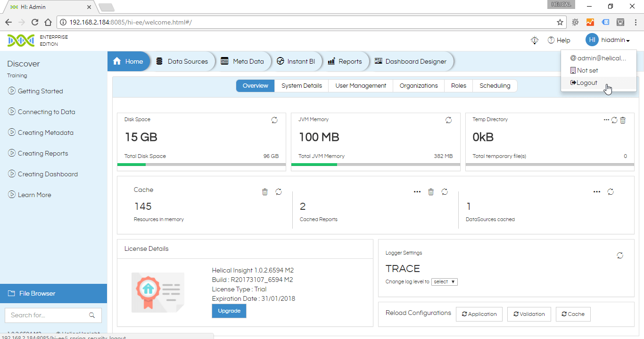Collapse the hiadmin user dropdown
Screen dimensions: 644x339
(x=616, y=41)
